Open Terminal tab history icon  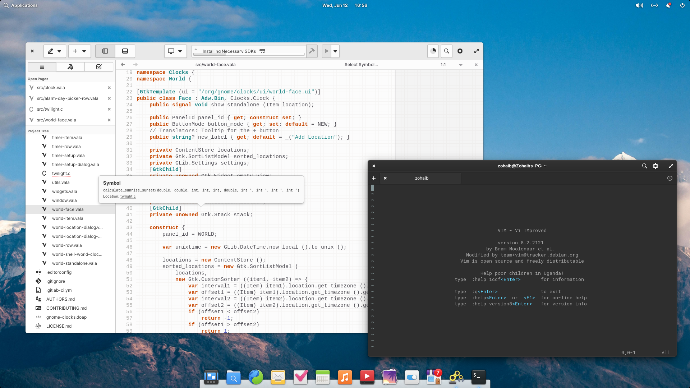pos(669,178)
